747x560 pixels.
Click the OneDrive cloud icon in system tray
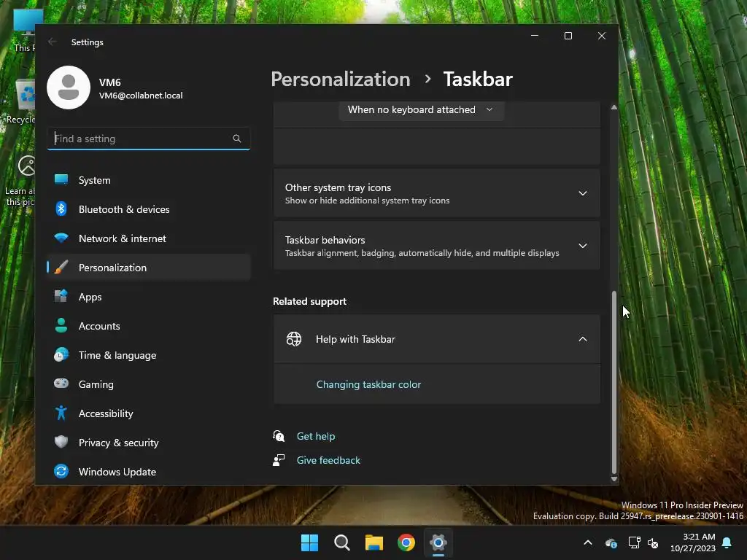tap(611, 542)
